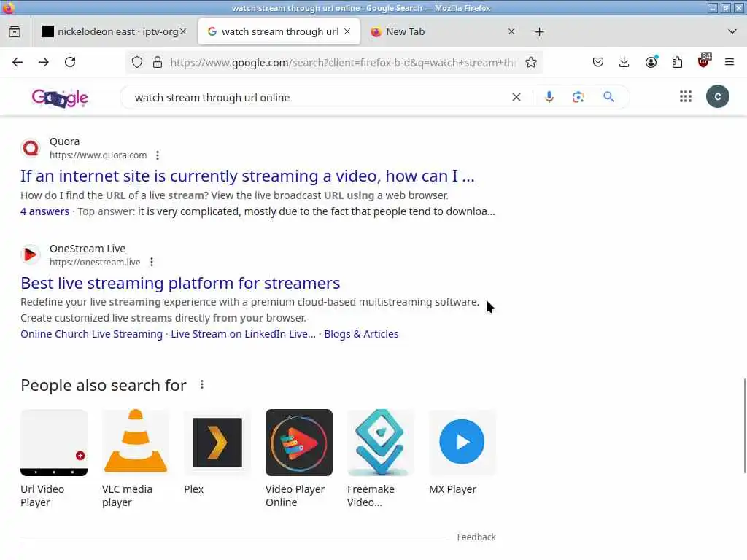Save page to Pocket
The width and height of the screenshot is (747, 560).
tap(598, 63)
